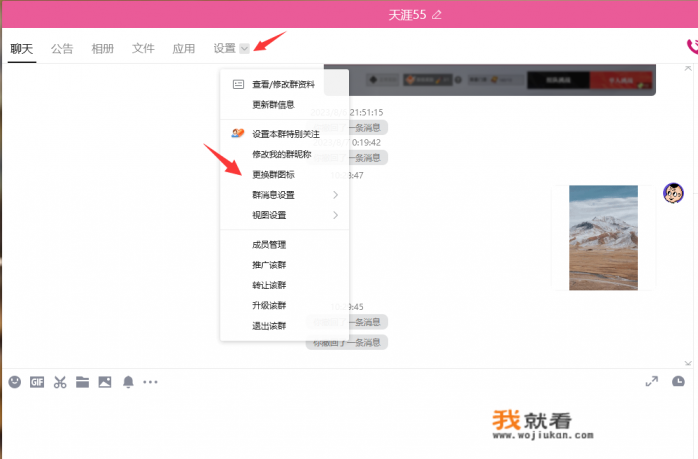Open the 文件 tab

[143, 49]
